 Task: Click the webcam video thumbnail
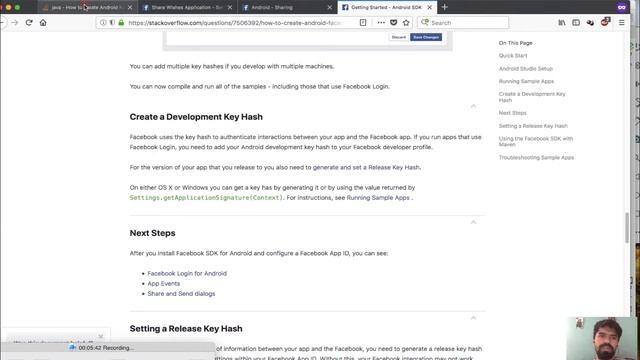click(x=601, y=338)
